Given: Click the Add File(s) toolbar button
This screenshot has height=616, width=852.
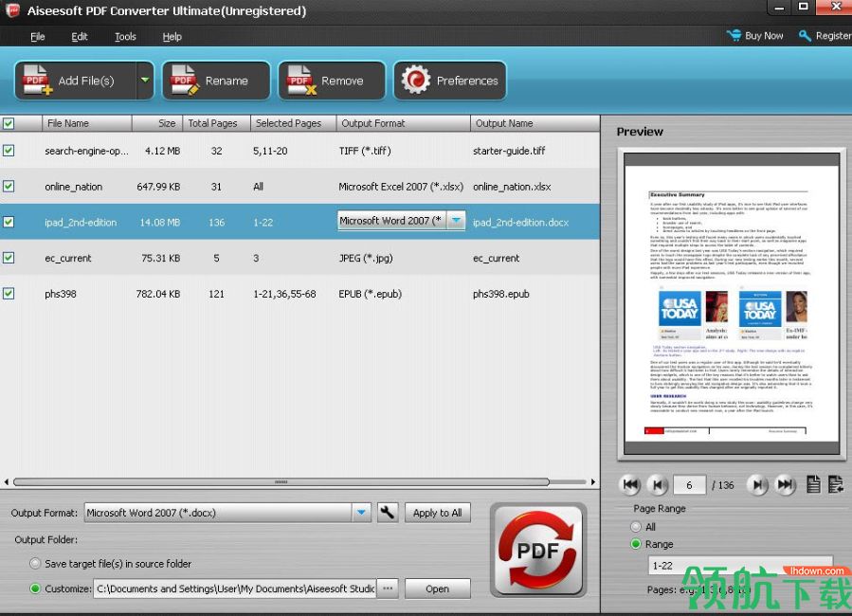Looking at the screenshot, I should click(75, 81).
